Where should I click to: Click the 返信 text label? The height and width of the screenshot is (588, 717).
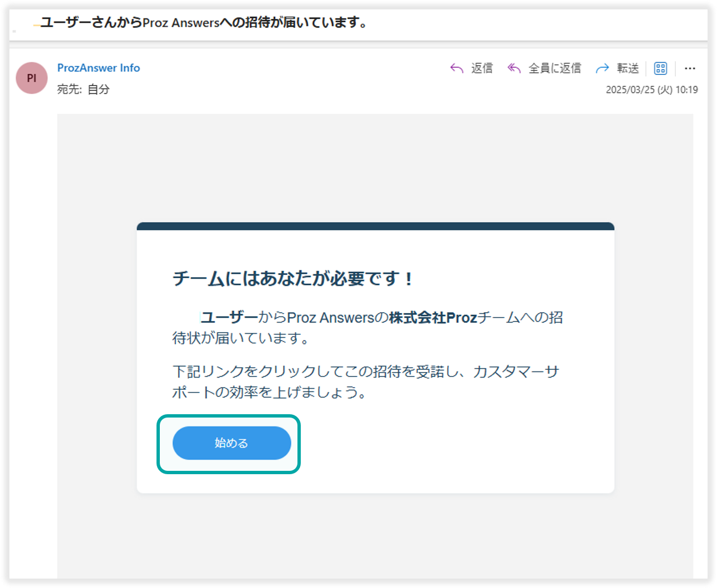click(482, 68)
